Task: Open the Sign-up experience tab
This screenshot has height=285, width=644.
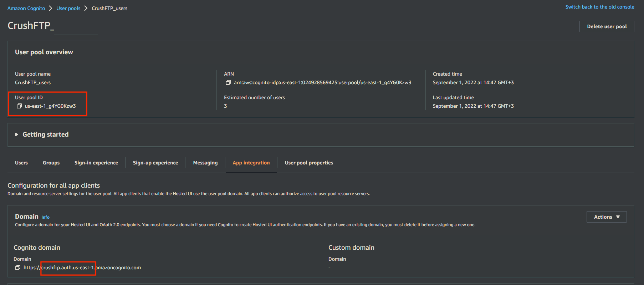Action: (x=155, y=163)
